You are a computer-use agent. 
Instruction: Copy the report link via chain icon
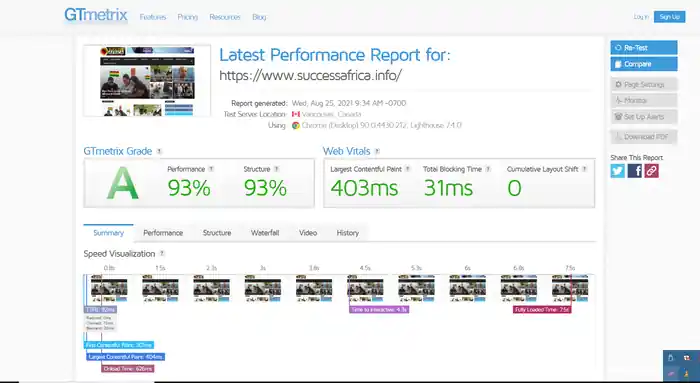pyautogui.click(x=651, y=171)
